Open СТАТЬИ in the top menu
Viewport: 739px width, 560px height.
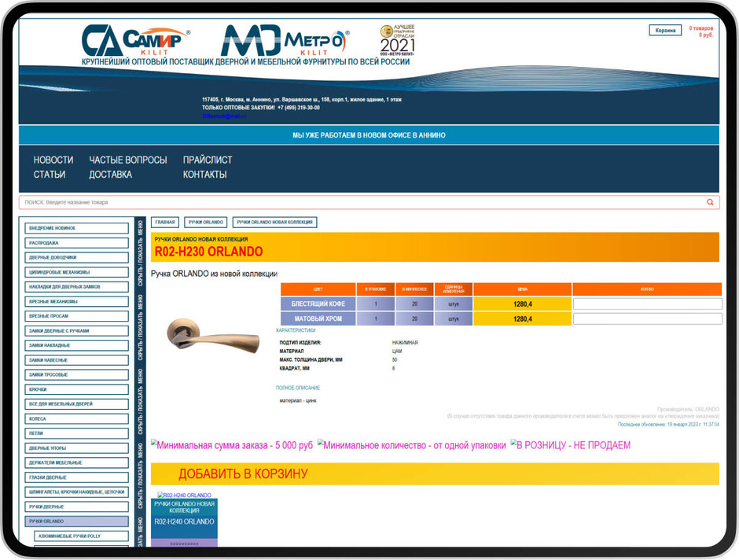50,175
